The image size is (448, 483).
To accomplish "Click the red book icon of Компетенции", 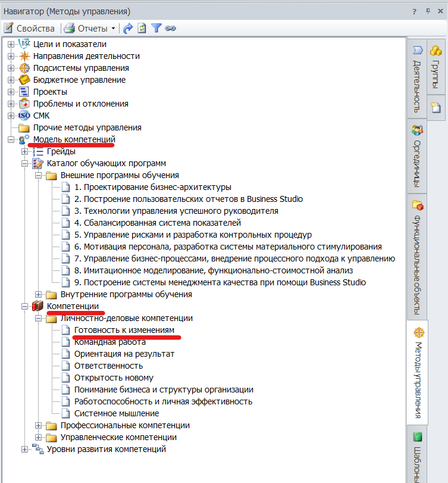I will click(38, 306).
